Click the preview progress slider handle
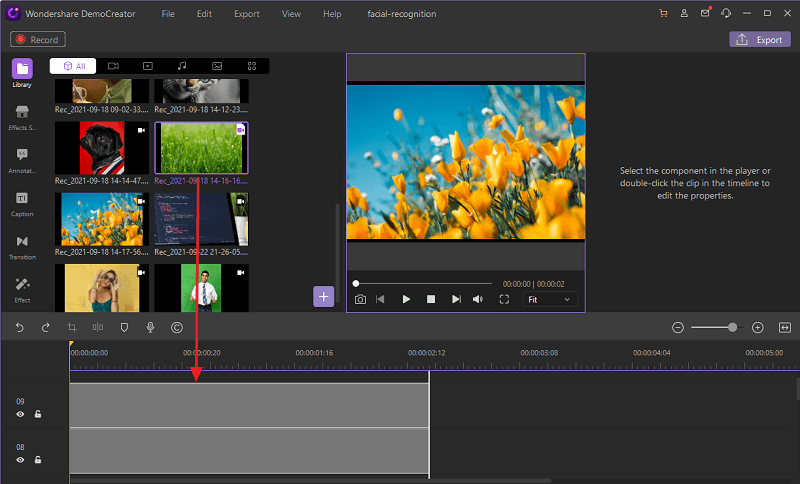 (x=356, y=284)
